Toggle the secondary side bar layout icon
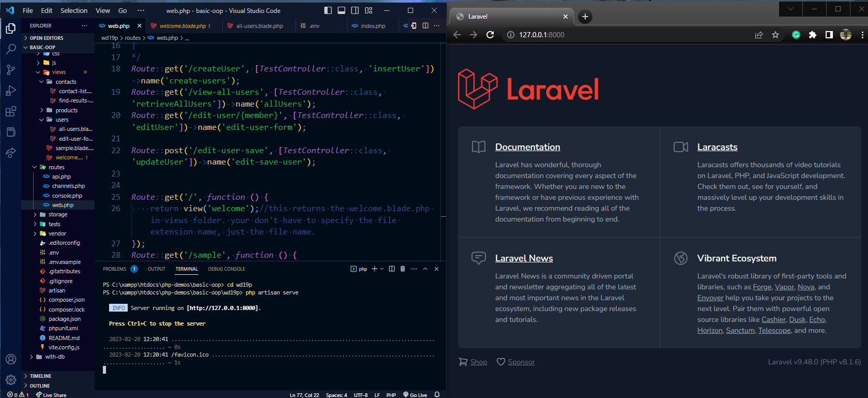The height and width of the screenshot is (398, 868). (x=355, y=10)
